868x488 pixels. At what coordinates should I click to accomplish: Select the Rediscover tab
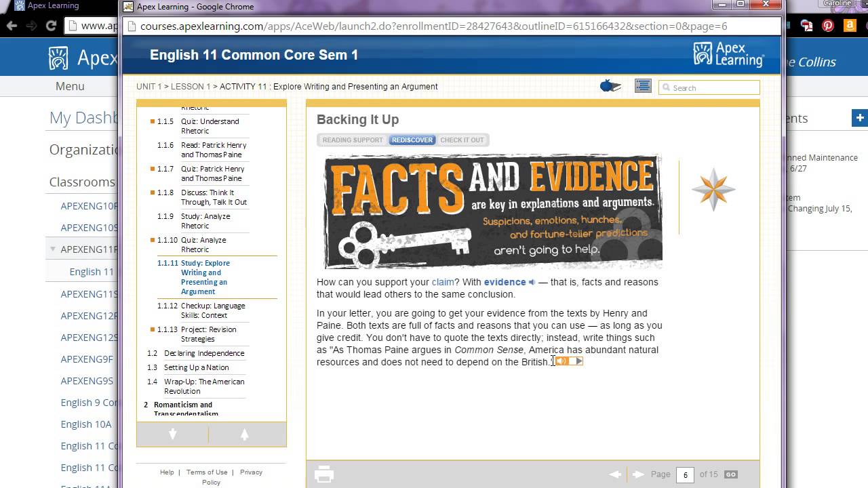tap(412, 140)
